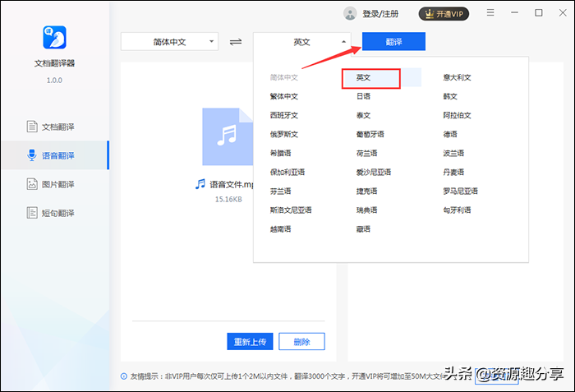
Task: Pick 藏语 from the language list
Action: tap(363, 229)
